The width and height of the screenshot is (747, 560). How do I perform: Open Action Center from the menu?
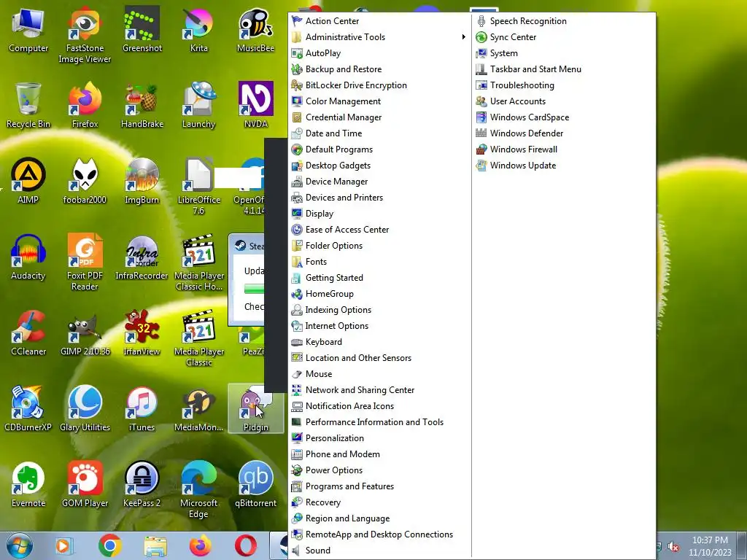click(x=379, y=21)
